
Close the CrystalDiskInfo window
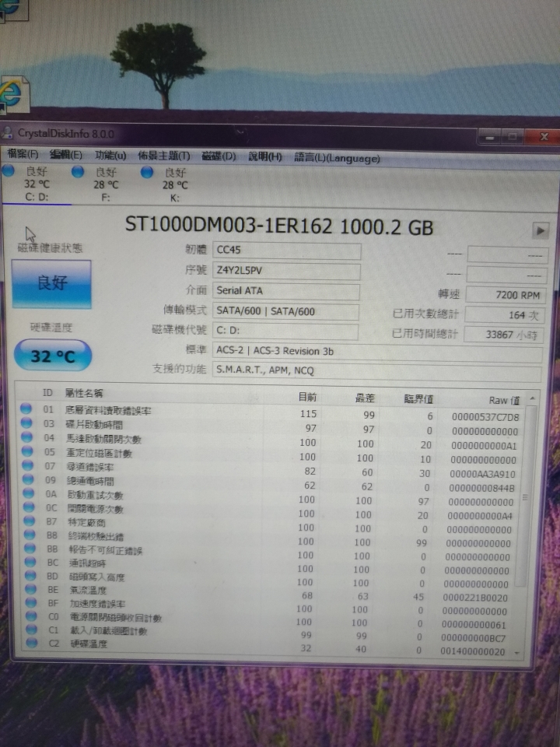544,137
